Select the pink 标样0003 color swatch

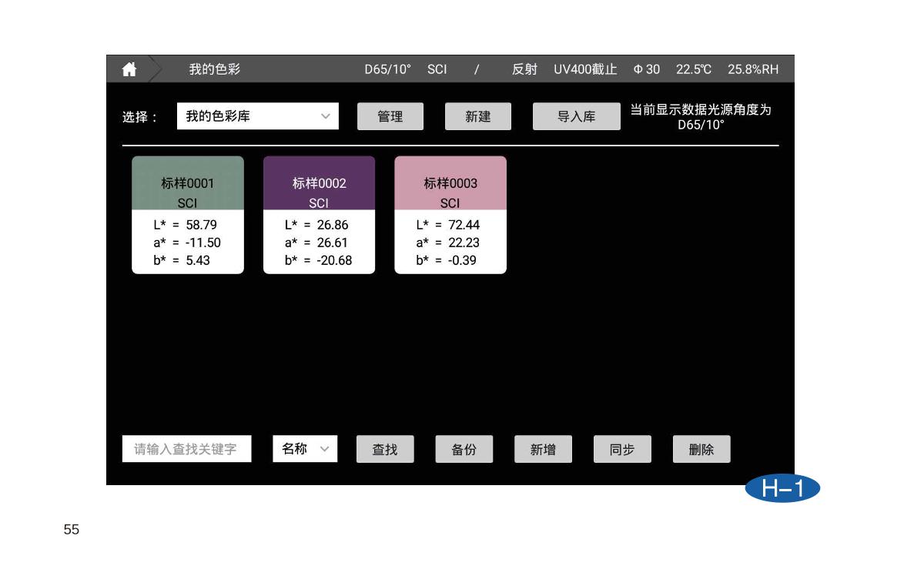tap(450, 184)
